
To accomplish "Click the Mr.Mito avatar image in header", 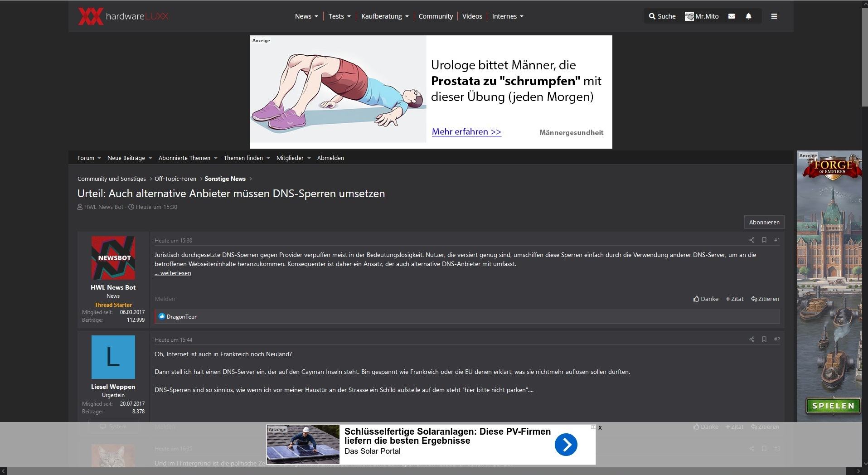I will [689, 16].
